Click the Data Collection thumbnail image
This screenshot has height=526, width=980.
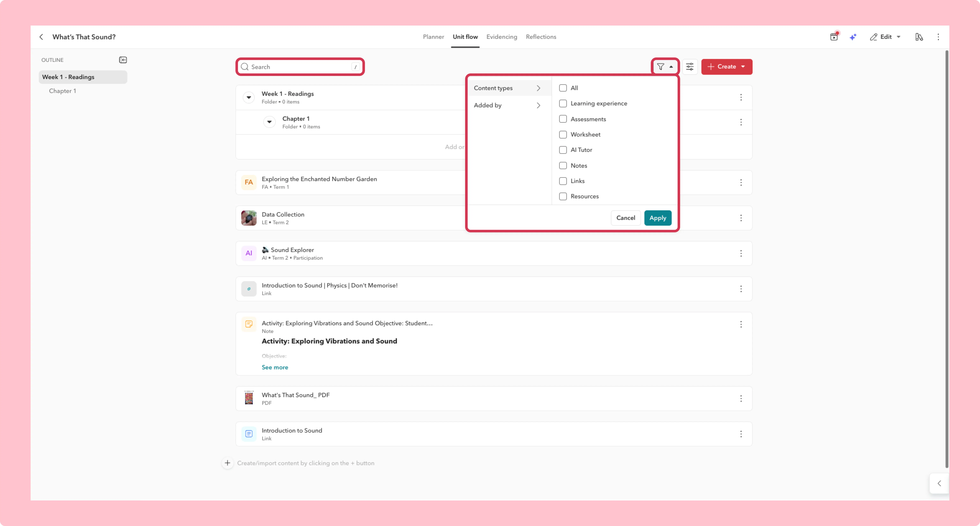pos(249,218)
